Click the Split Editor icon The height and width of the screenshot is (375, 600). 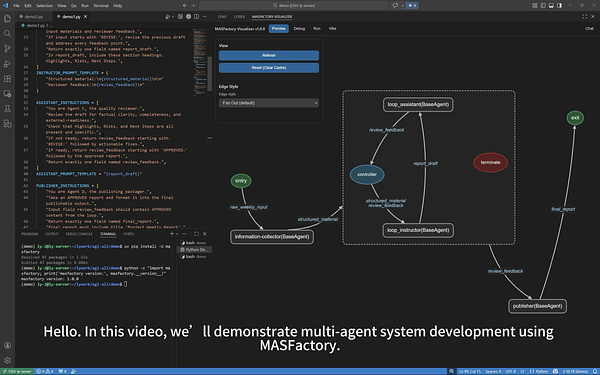click(196, 17)
